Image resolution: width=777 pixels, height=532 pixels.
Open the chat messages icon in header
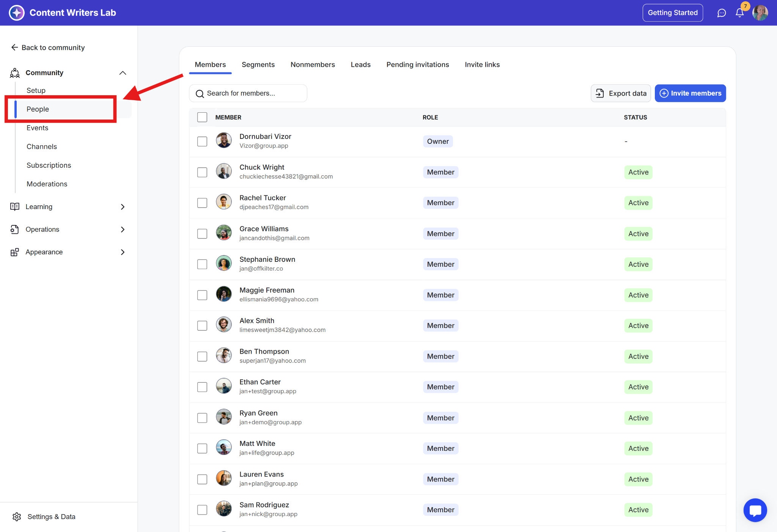(721, 13)
